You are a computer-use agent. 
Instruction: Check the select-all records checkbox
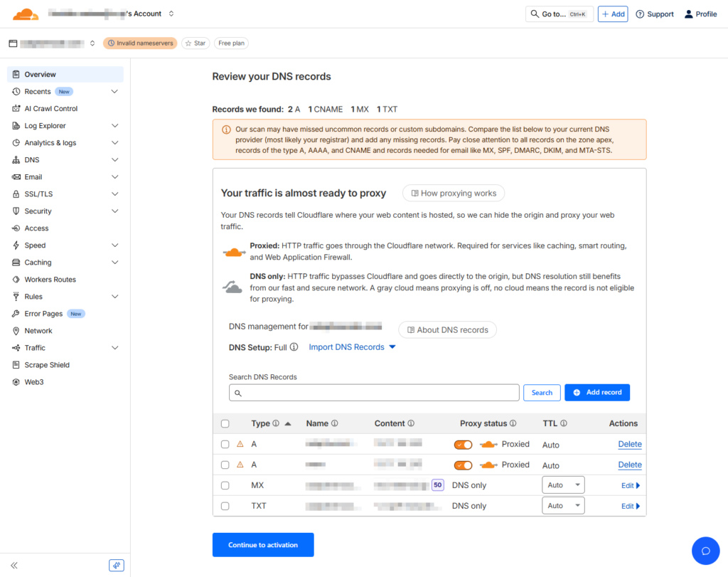point(225,423)
